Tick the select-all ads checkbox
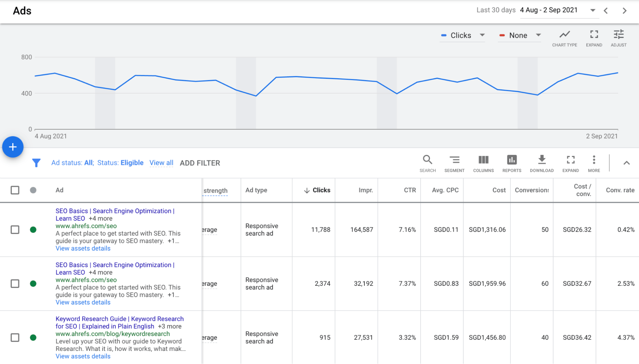The image size is (639, 364). (x=15, y=190)
